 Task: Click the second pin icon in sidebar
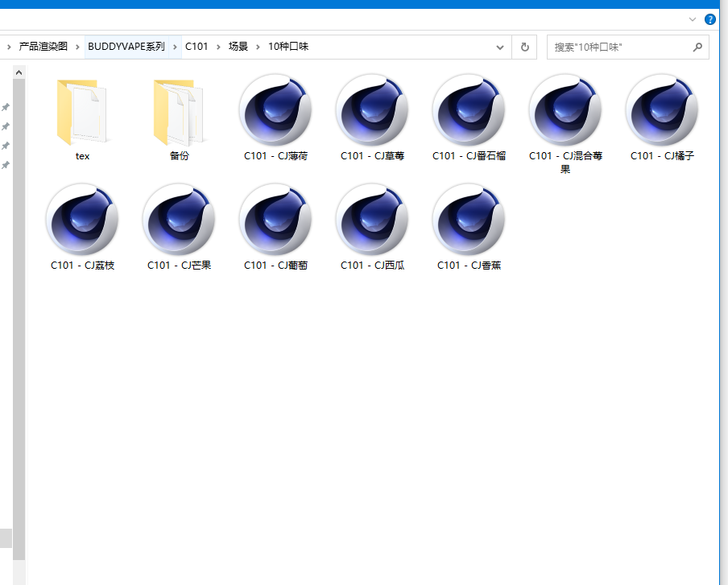click(x=6, y=126)
